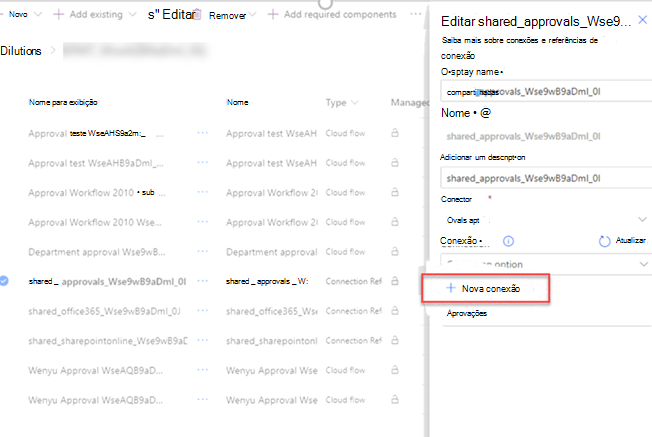The width and height of the screenshot is (652, 437).
Task: Open Saiba mais sobre conexões link
Action: point(520,48)
